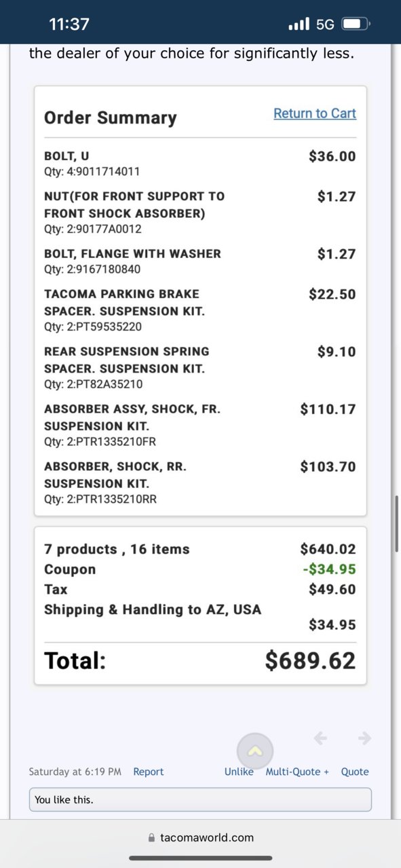401x868 pixels.
Task: Tap the You like this box
Action: coord(200,799)
